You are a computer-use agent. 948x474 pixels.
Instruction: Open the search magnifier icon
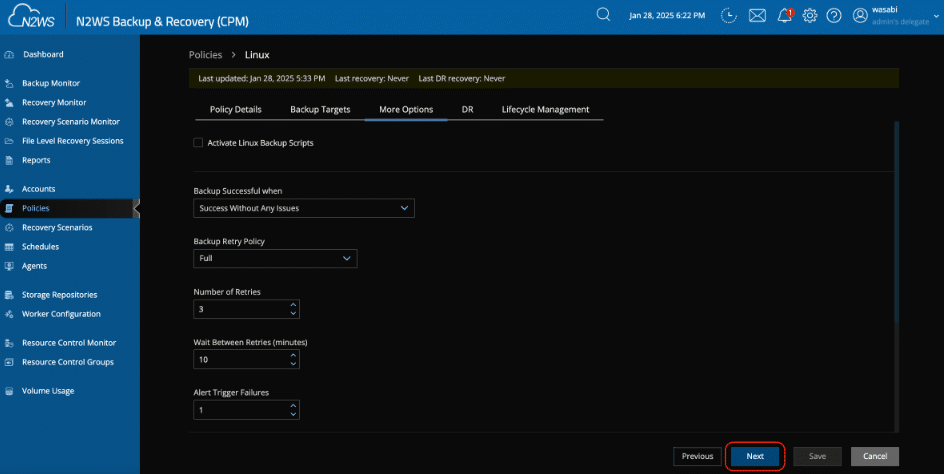(603, 15)
